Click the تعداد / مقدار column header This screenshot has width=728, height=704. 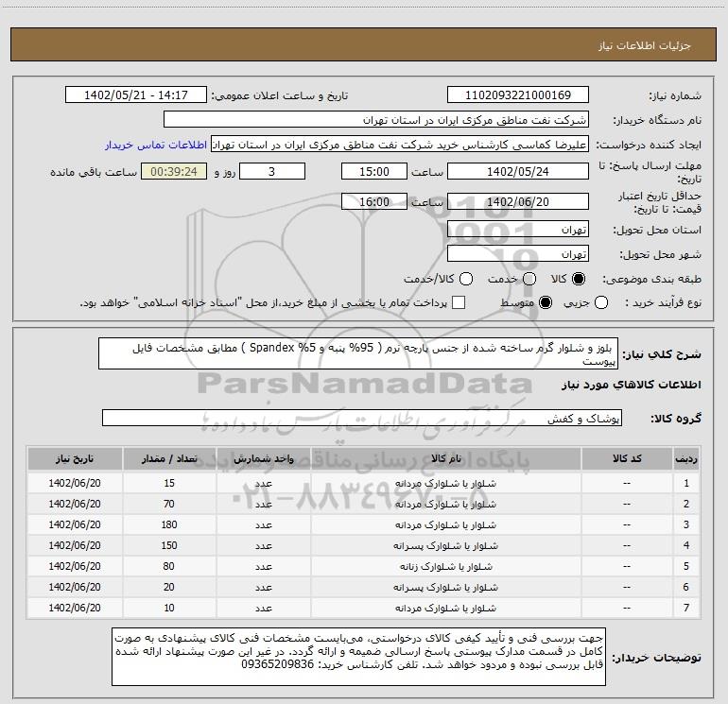[169, 458]
